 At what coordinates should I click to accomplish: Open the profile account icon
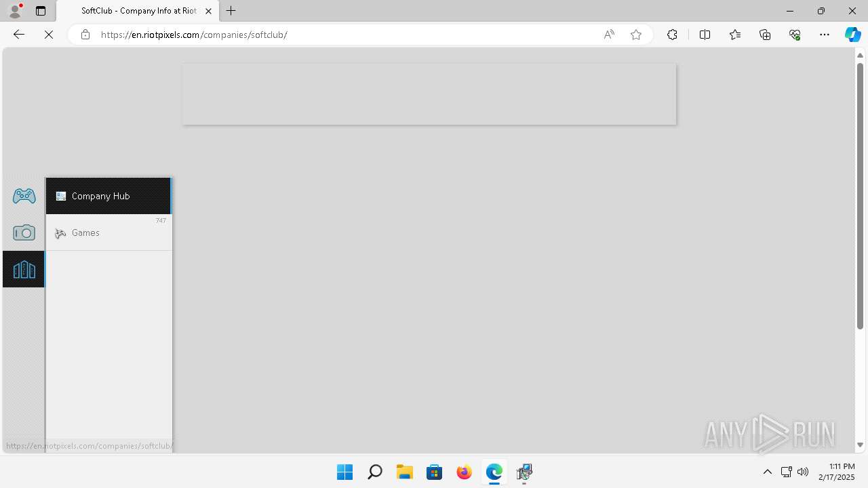(14, 11)
